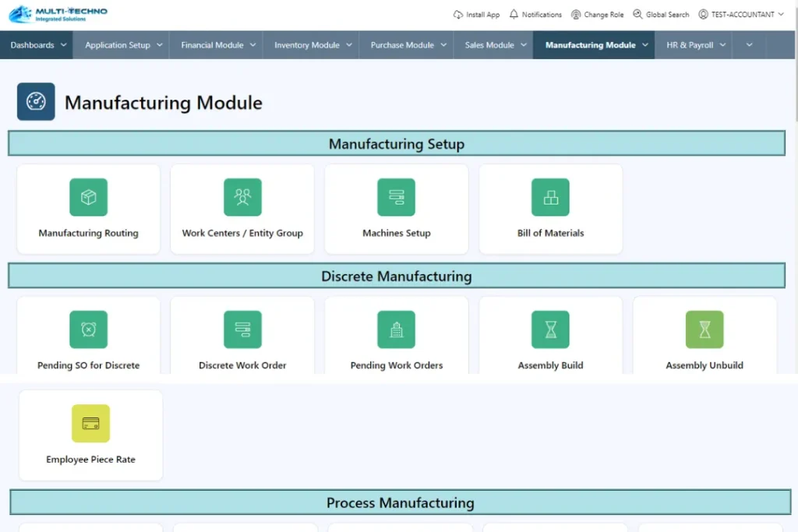Screen dimensions: 798x532
Task: Open the Inventory Module menu
Action: 312,45
